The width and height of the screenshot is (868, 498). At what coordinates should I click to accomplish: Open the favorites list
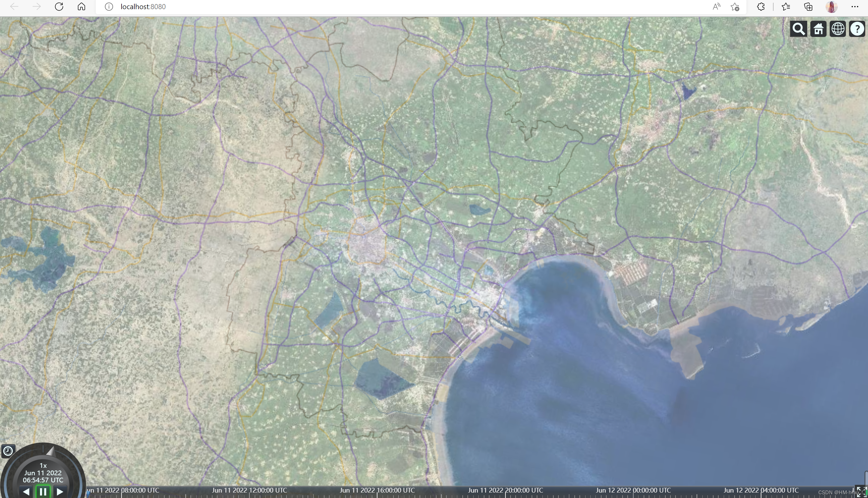coord(786,6)
